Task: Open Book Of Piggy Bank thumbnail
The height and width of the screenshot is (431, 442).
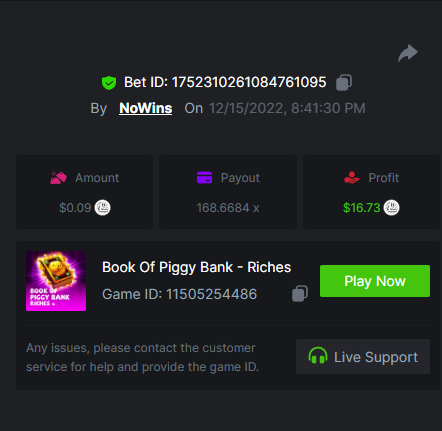Action: [x=56, y=281]
